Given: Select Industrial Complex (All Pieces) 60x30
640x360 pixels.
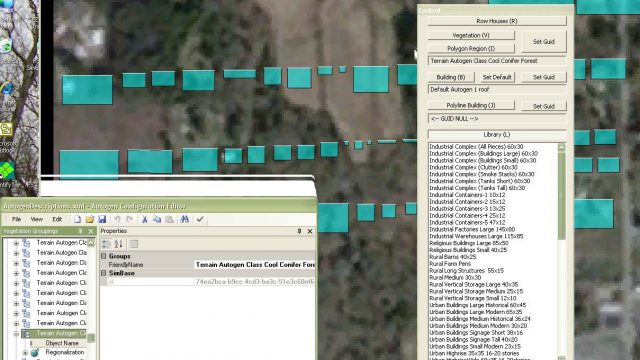Looking at the screenshot, I should pyautogui.click(x=476, y=147).
